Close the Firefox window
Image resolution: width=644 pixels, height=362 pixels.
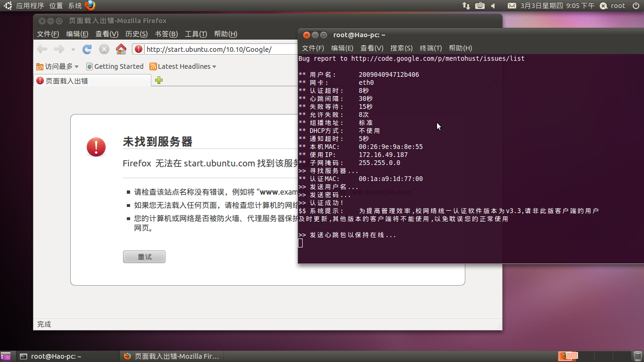[42, 21]
